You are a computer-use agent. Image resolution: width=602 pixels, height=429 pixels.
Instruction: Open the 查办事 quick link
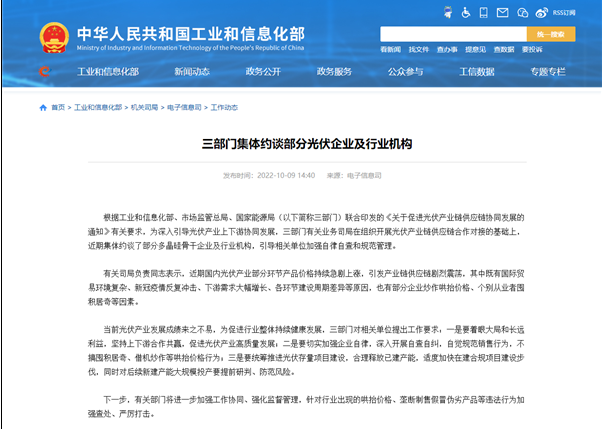tap(447, 50)
